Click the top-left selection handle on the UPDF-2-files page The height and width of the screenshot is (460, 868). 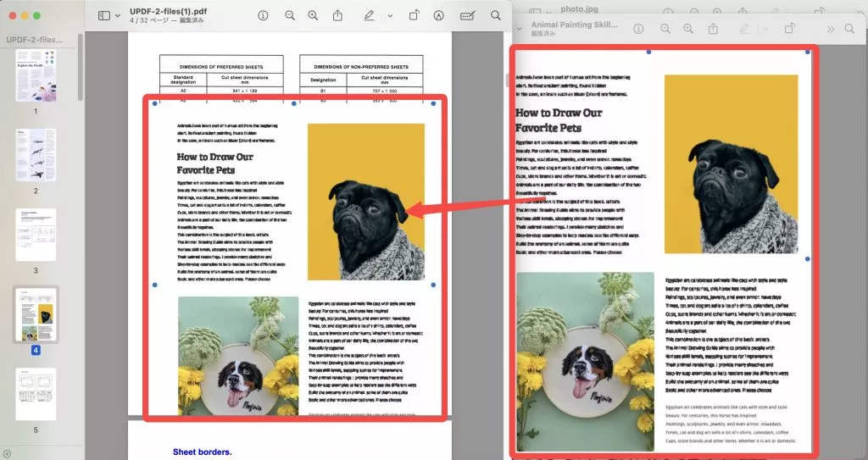[x=154, y=103]
